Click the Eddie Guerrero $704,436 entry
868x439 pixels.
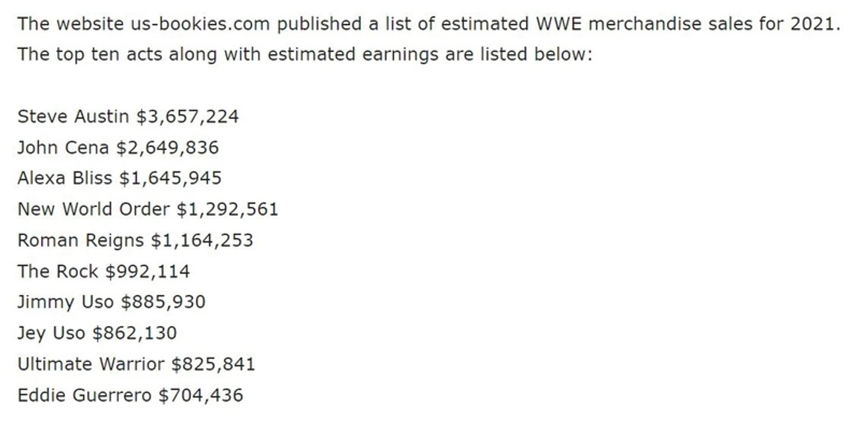click(x=130, y=395)
